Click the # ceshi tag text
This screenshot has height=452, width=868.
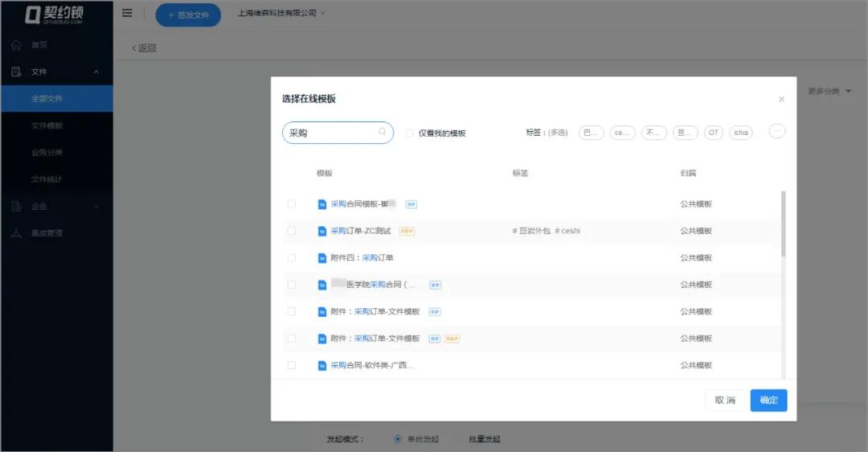pos(567,231)
